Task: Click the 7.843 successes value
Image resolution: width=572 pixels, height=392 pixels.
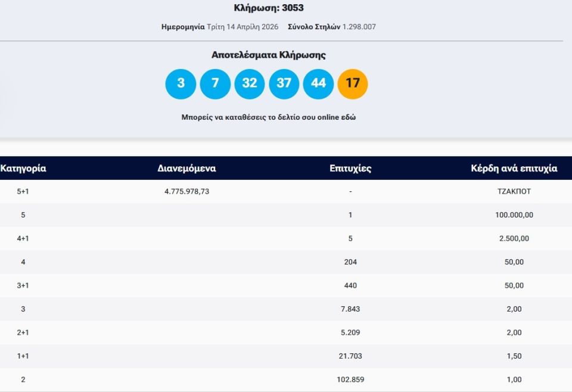Action: [350, 309]
